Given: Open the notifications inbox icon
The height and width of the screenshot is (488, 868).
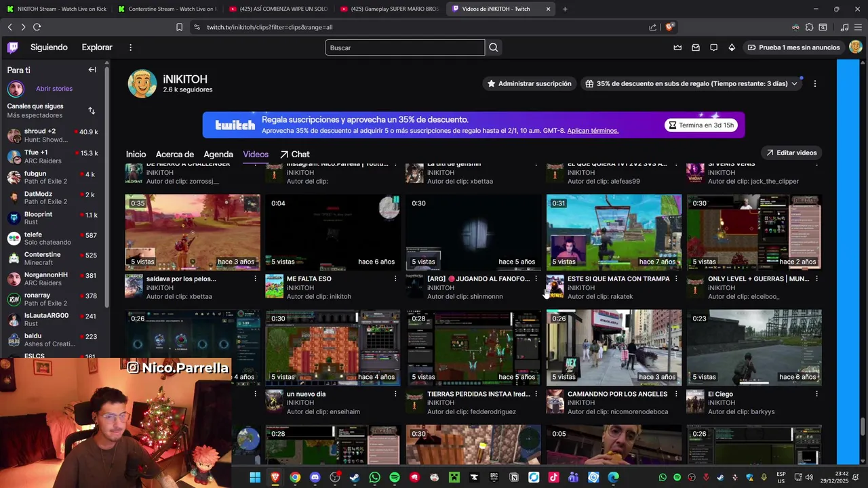Looking at the screenshot, I should coord(696,47).
